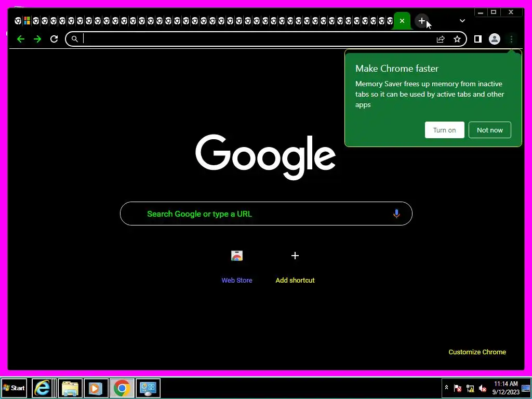
Task: Open the Web Store shortcut
Action: coord(237,267)
